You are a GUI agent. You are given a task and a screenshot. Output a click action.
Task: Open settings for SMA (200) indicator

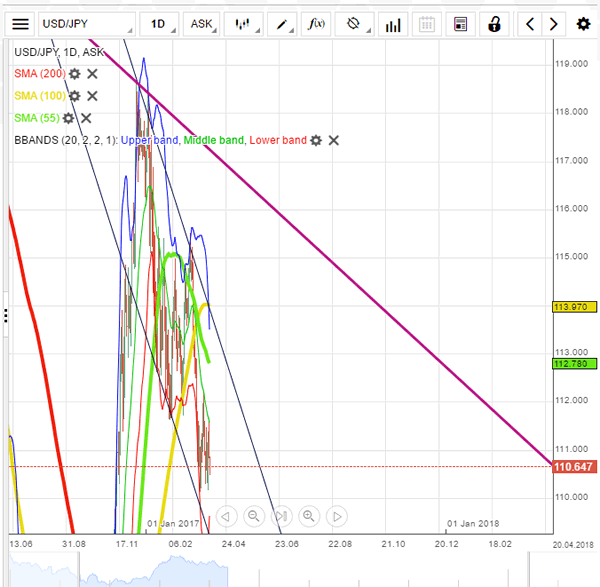pyautogui.click(x=74, y=74)
